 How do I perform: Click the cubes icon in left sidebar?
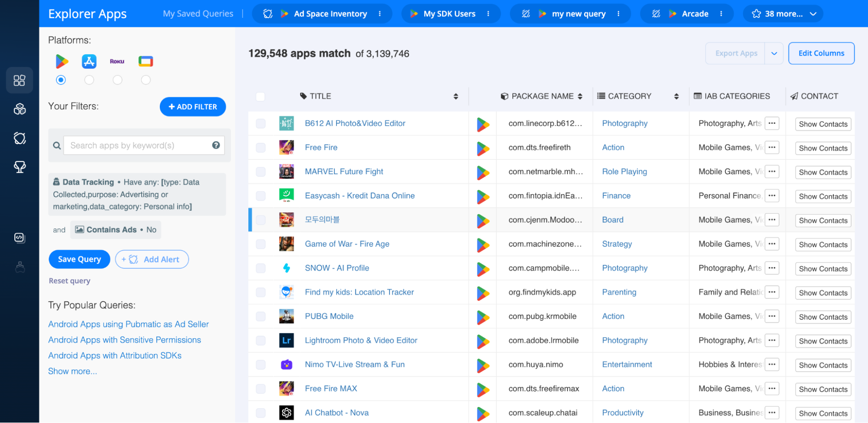[20, 109]
